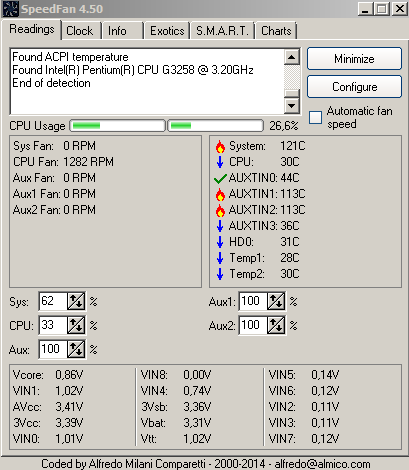Click the second CPU Usage core bar
409x470 pixels.
coord(215,126)
